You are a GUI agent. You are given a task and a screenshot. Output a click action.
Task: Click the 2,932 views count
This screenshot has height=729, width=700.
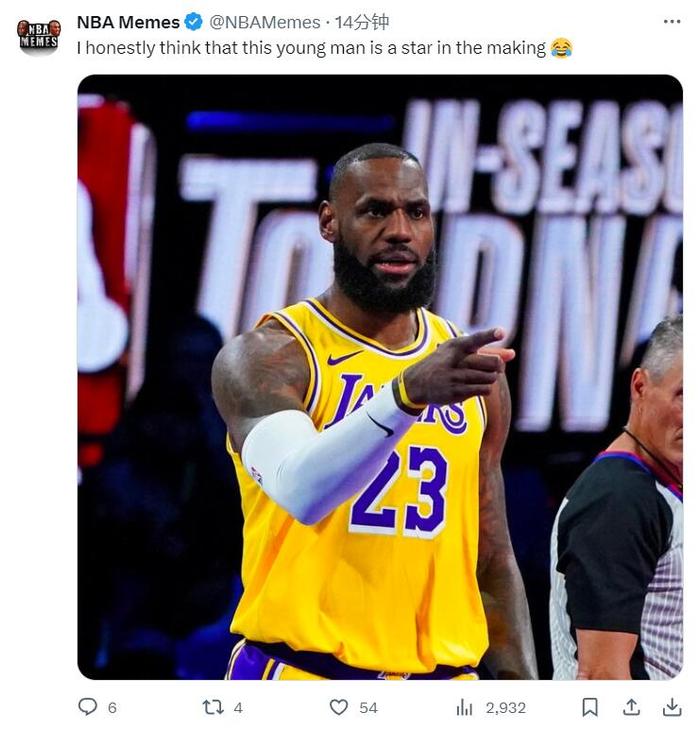(506, 708)
